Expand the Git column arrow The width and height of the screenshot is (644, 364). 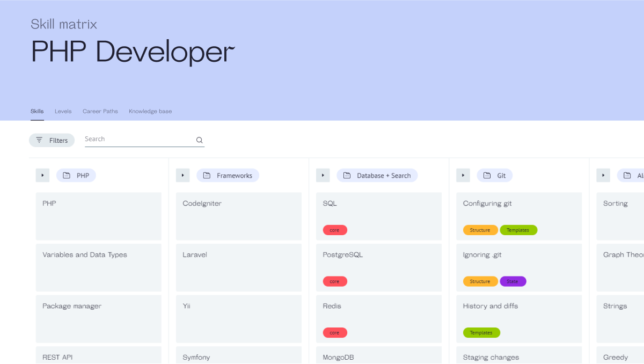coord(463,176)
